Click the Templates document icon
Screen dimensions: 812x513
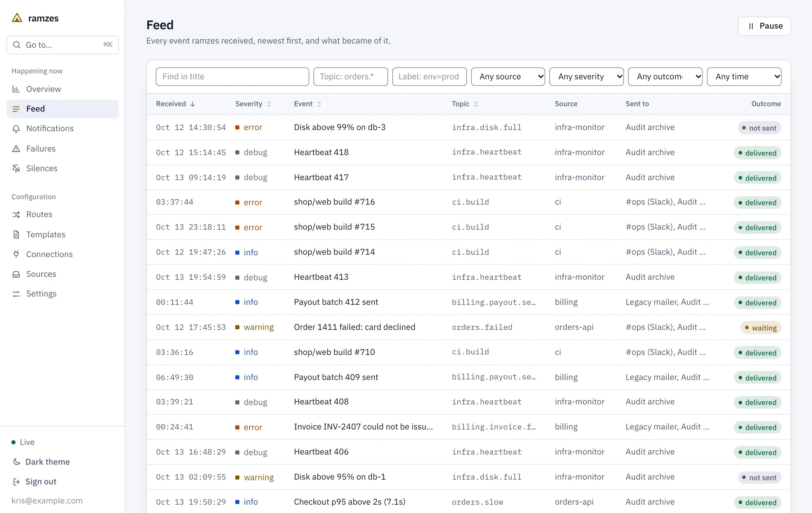[16, 234]
